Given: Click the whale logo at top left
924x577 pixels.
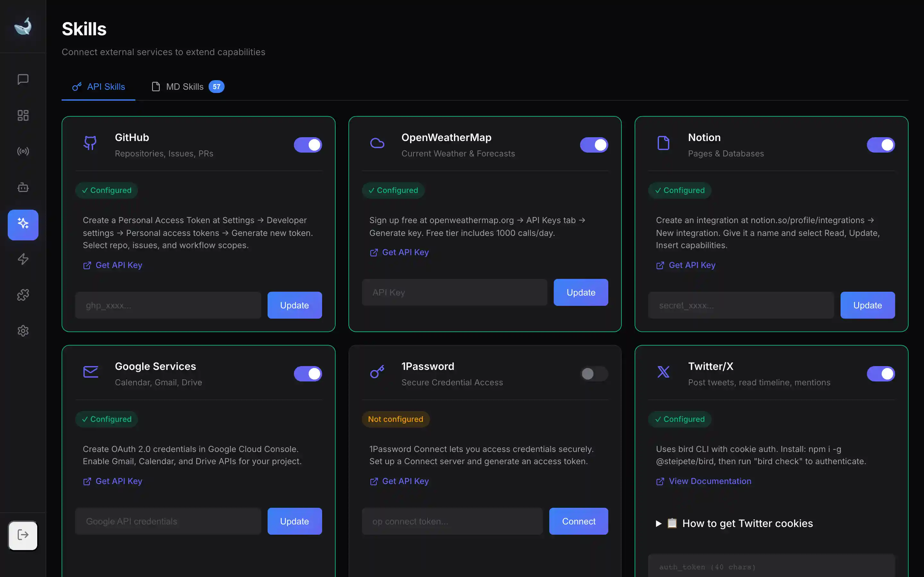Looking at the screenshot, I should point(23,27).
